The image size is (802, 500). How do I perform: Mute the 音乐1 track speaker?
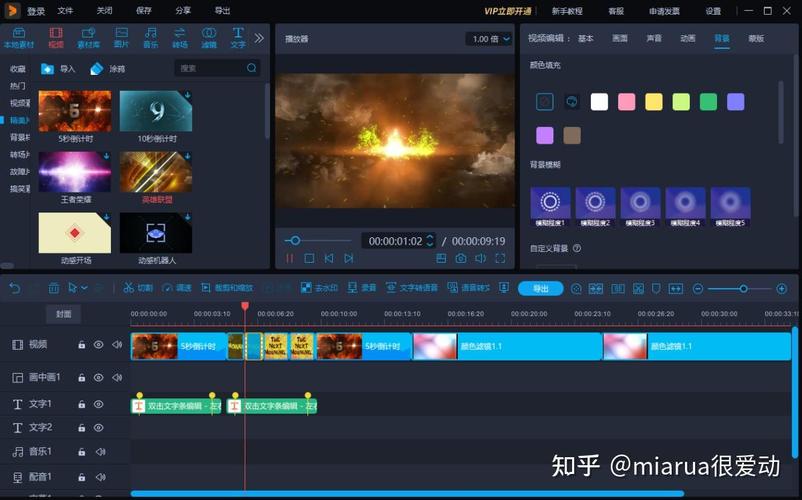click(x=99, y=452)
